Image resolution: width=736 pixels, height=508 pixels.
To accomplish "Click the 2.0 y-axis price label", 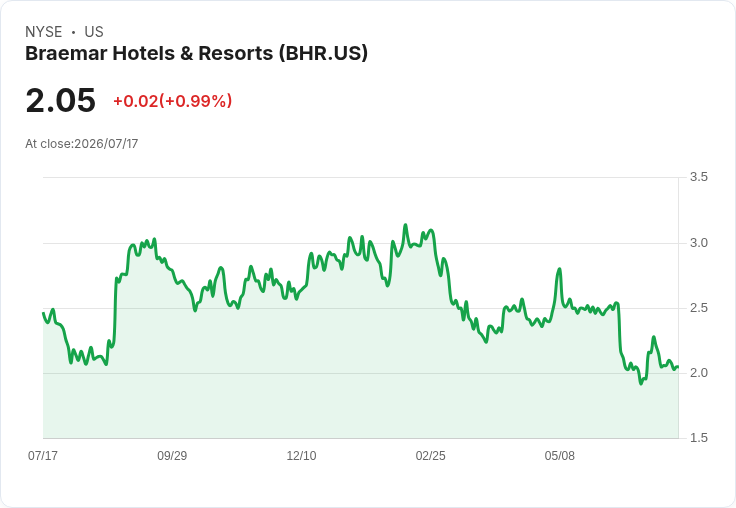I will tap(698, 373).
